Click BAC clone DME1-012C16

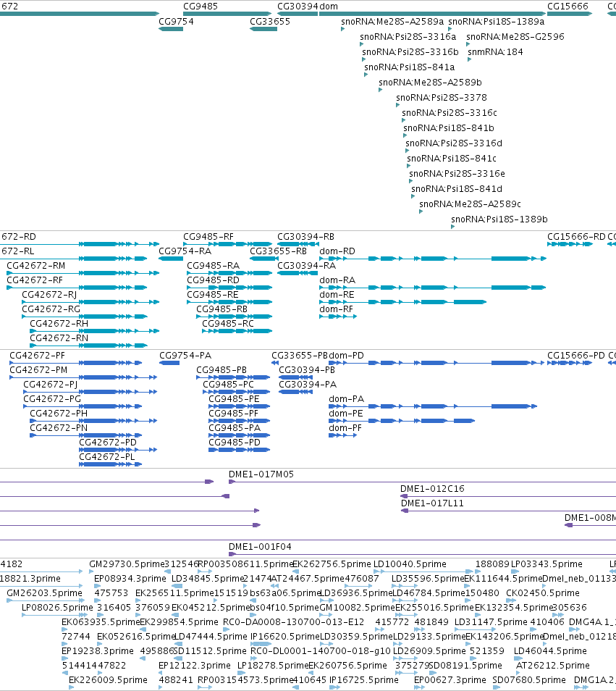[x=432, y=489]
